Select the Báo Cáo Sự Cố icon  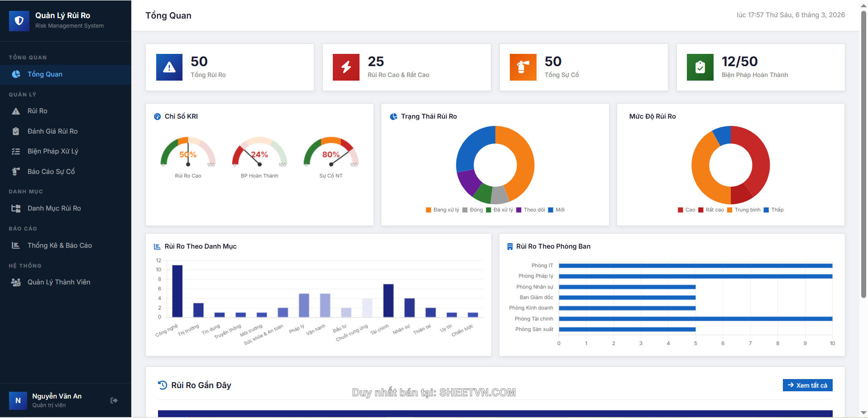pos(16,171)
